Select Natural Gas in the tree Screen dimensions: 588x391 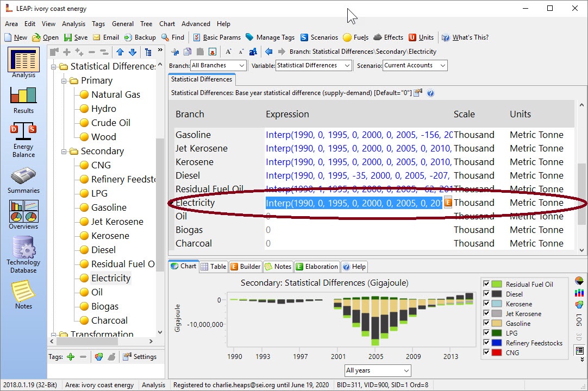[115, 94]
